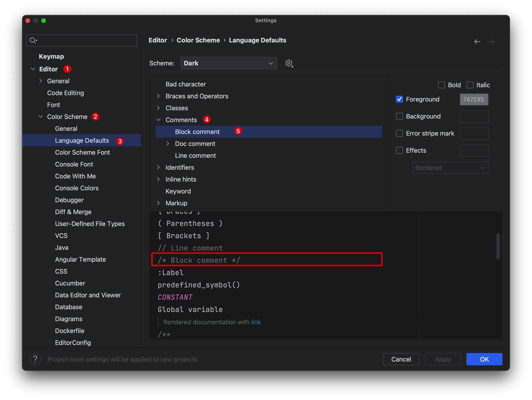Click the Apply button
The width and height of the screenshot is (532, 400).
(x=443, y=359)
